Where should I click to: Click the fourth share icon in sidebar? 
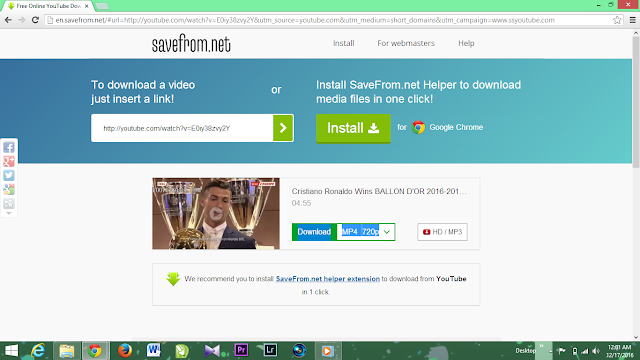[x=9, y=189]
